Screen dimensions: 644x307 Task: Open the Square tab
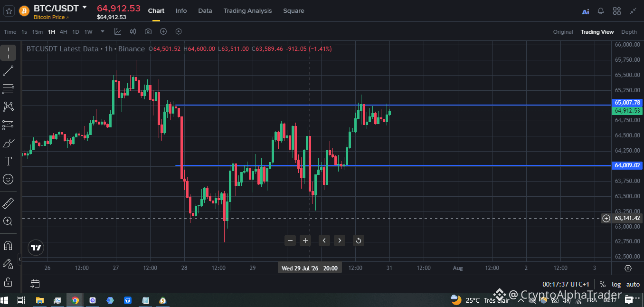[x=294, y=10]
